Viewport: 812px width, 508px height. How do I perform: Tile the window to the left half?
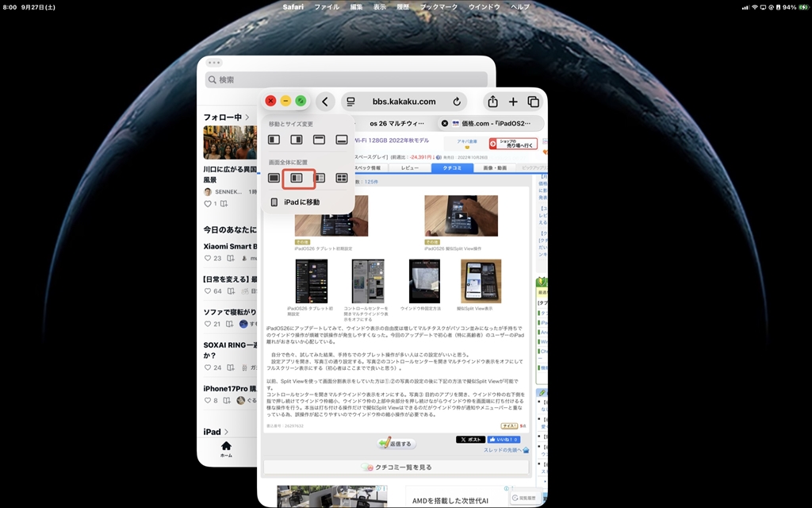(274, 140)
